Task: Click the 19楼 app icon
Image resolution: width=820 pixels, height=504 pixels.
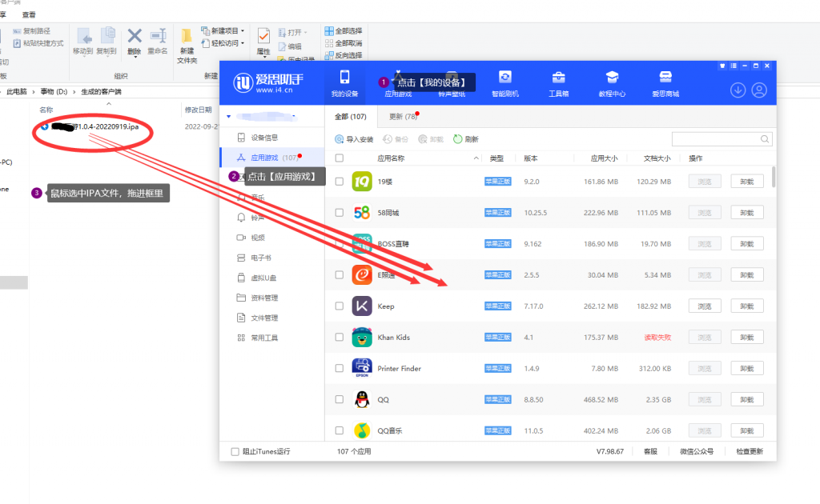Action: click(362, 182)
